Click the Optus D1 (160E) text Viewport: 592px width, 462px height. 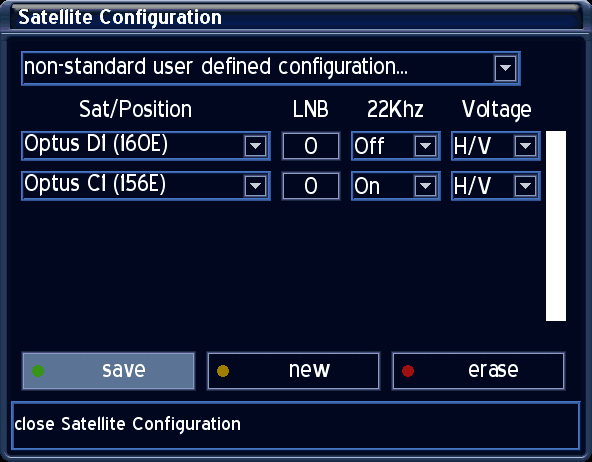point(96,144)
